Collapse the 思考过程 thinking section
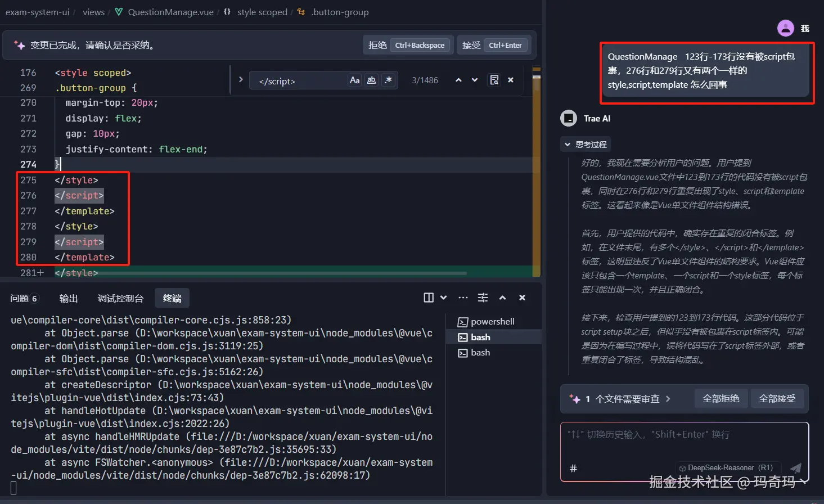Screen dimensions: 824x504 586,145
